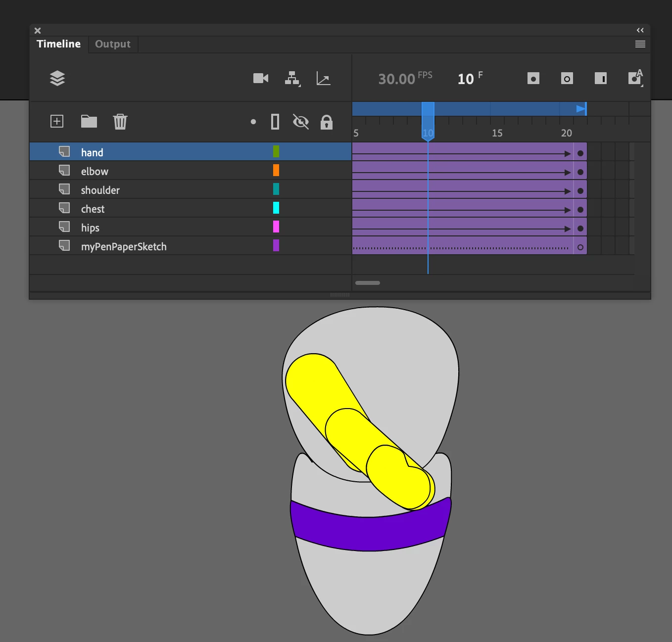Create a new layer folder
This screenshot has width=672, height=642.
point(89,121)
